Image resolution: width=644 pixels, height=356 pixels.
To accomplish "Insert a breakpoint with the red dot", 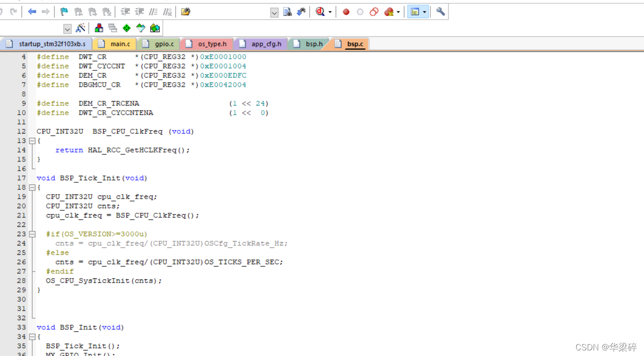I will pos(346,12).
